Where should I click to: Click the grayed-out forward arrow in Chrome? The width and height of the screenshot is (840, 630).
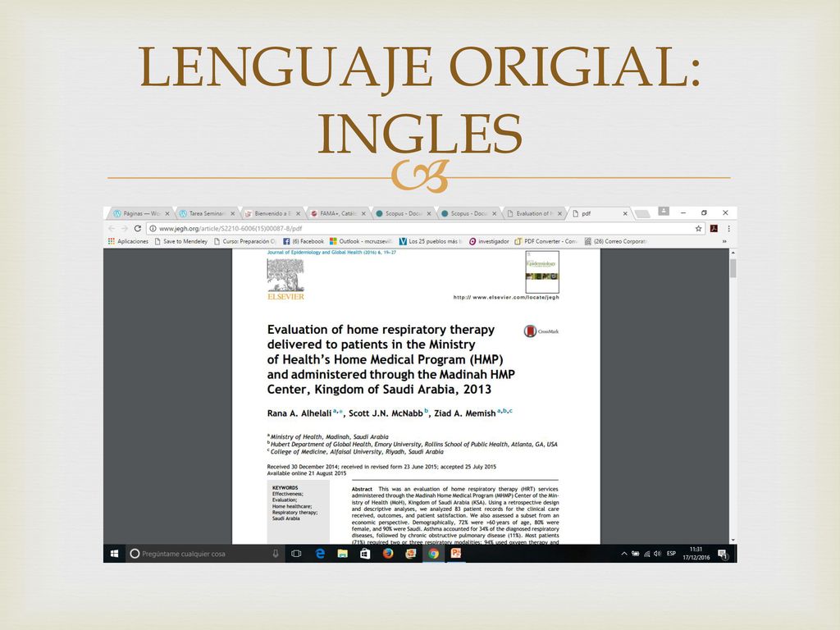(125, 228)
